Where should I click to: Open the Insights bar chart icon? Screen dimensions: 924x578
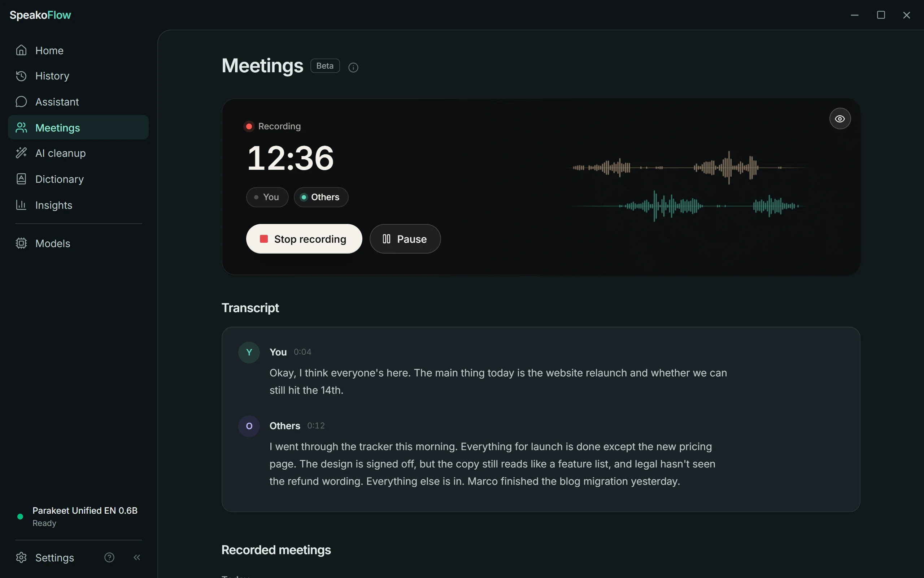click(21, 205)
